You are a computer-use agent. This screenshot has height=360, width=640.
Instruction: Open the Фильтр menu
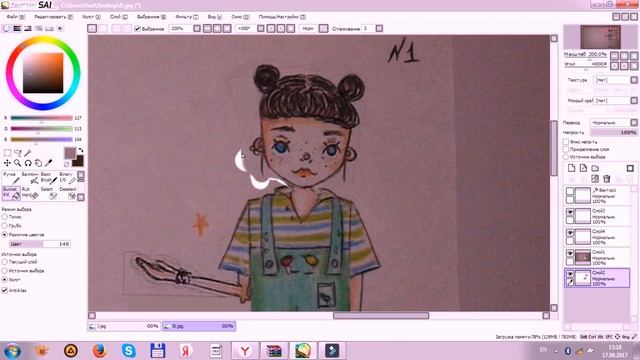point(187,17)
